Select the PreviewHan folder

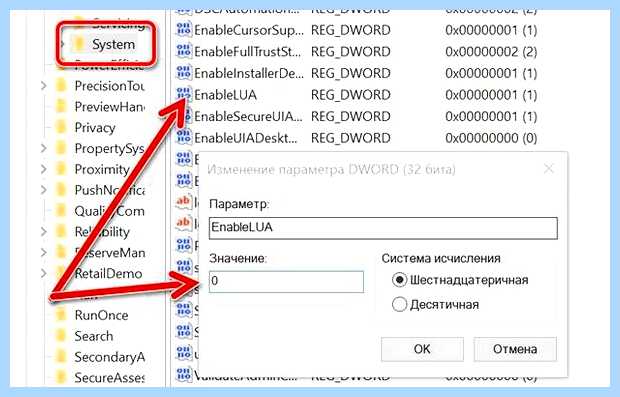point(110,107)
